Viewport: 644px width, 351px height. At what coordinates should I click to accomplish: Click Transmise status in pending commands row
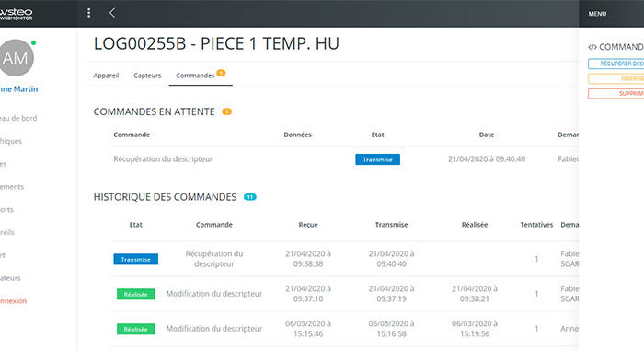tap(377, 159)
